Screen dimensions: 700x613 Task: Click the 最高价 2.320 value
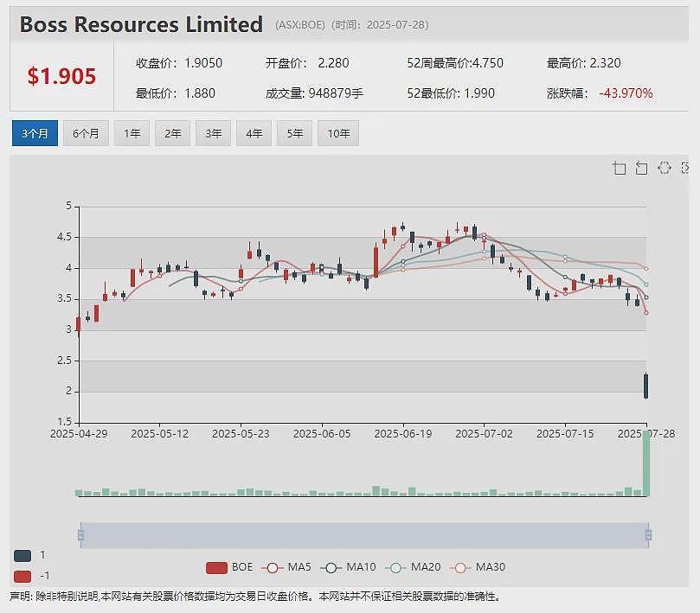(x=606, y=63)
